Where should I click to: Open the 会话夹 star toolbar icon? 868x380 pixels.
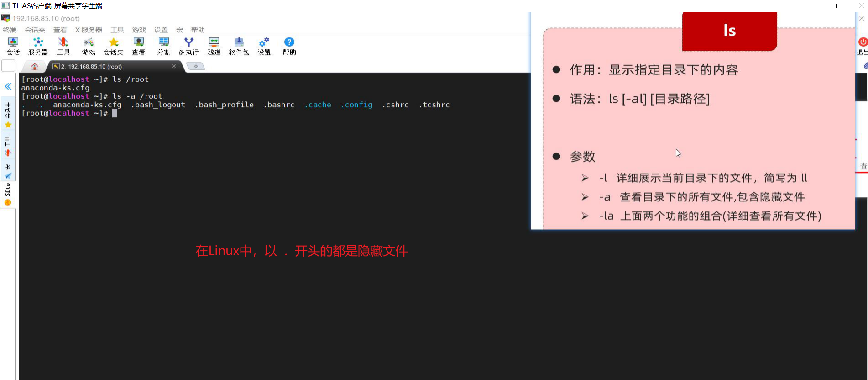(114, 47)
